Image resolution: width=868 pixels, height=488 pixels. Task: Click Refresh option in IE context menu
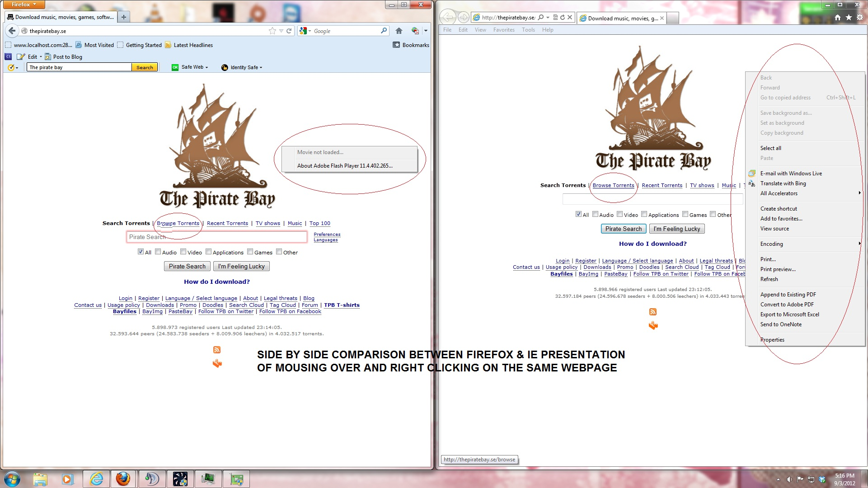tap(769, 279)
